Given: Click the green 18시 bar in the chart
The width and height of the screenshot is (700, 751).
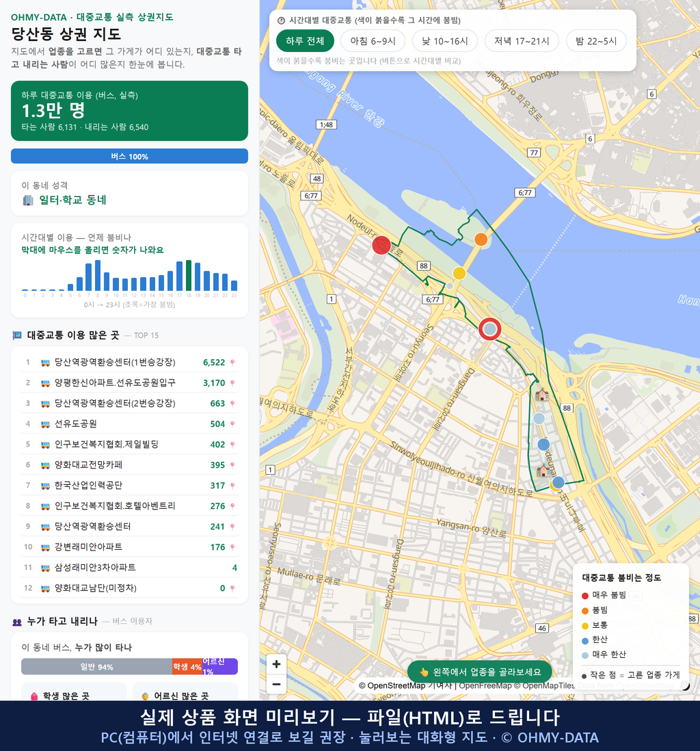Looking at the screenshot, I should [x=189, y=276].
